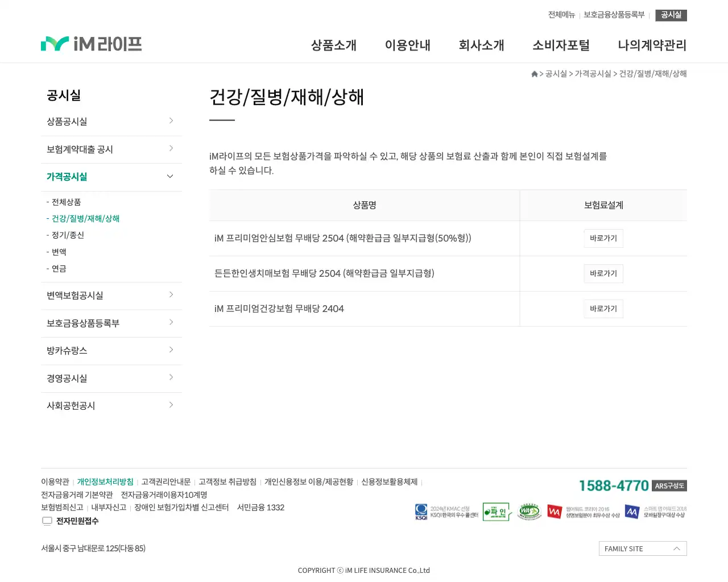The height and width of the screenshot is (582, 728).
Task: Click 가격공시 in the breadcrumb
Action: (593, 74)
